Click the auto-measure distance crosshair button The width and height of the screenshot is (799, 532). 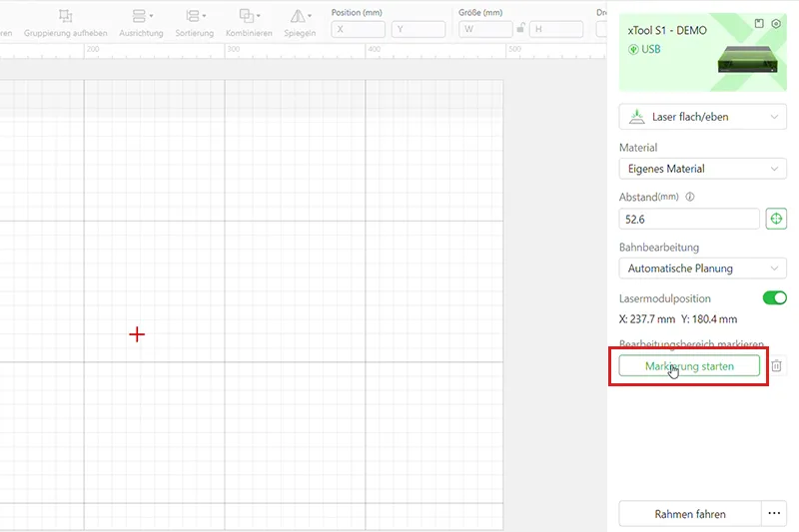tap(776, 219)
